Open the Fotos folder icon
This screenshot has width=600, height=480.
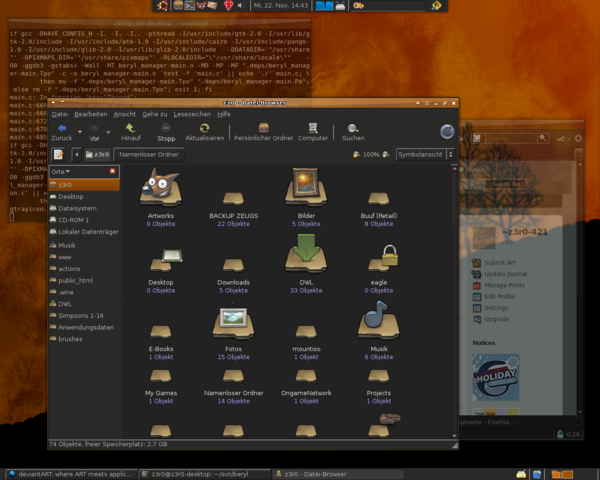(x=233, y=322)
